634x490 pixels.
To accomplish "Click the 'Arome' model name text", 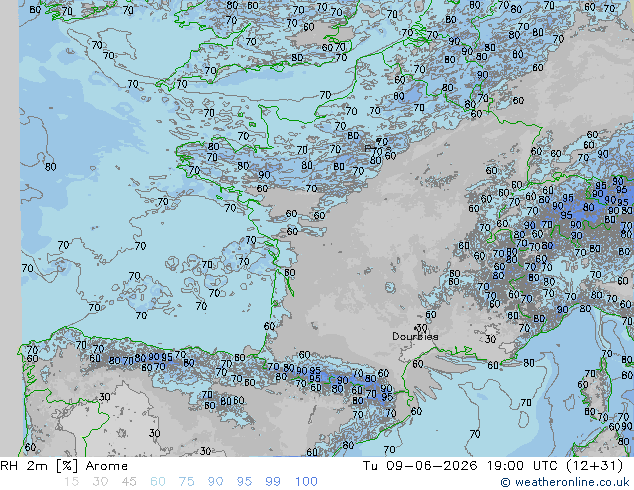I will point(107,466).
